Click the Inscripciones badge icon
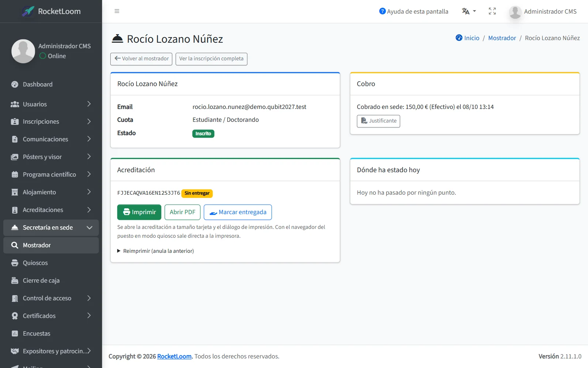This screenshot has width=588, height=368. [x=15, y=121]
